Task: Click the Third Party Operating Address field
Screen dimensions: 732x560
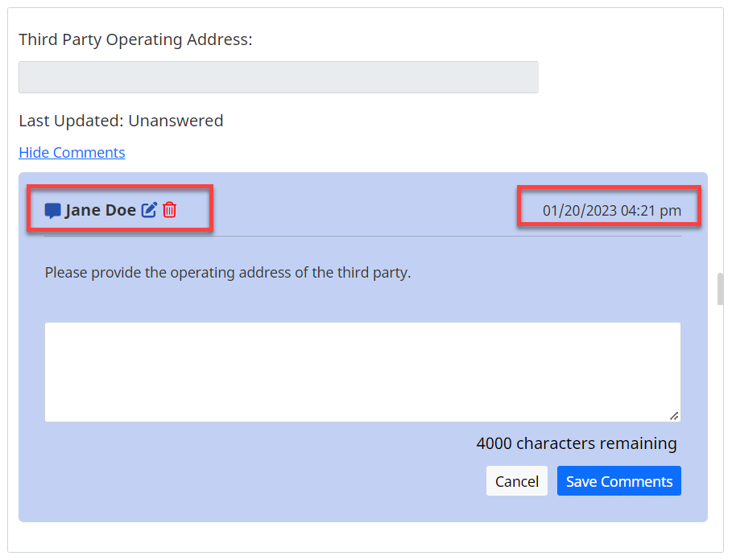Action: 278,77
